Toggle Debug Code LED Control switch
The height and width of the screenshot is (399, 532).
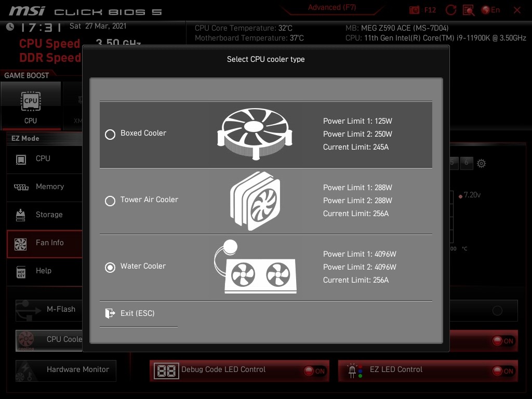click(x=315, y=371)
